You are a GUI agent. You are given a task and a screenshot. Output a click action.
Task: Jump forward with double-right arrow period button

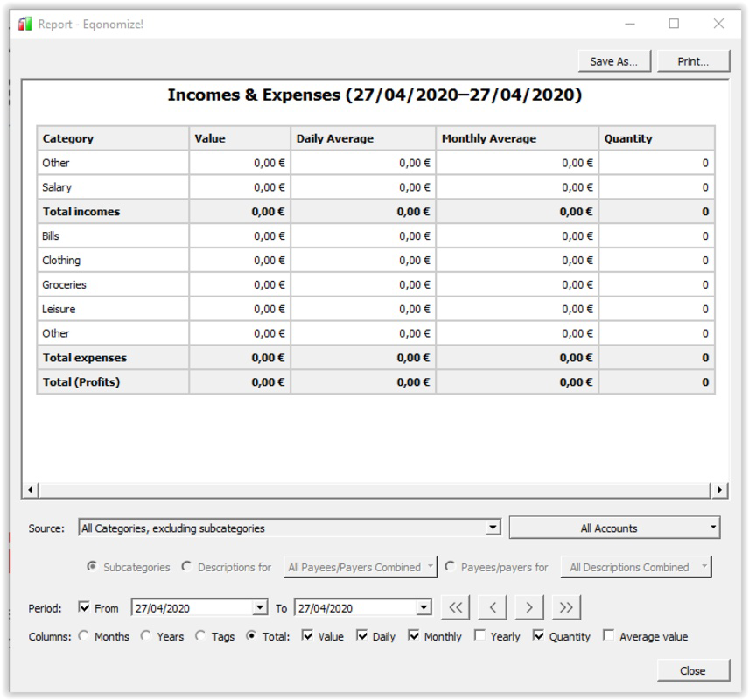coord(566,607)
